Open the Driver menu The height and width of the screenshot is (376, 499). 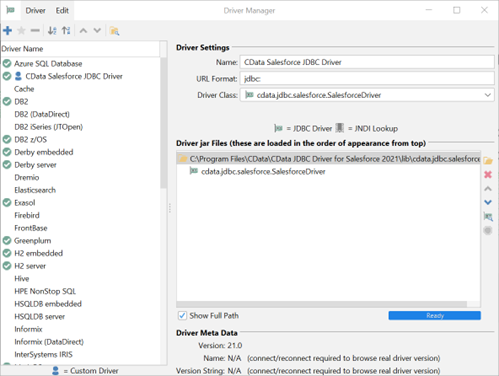(x=35, y=10)
